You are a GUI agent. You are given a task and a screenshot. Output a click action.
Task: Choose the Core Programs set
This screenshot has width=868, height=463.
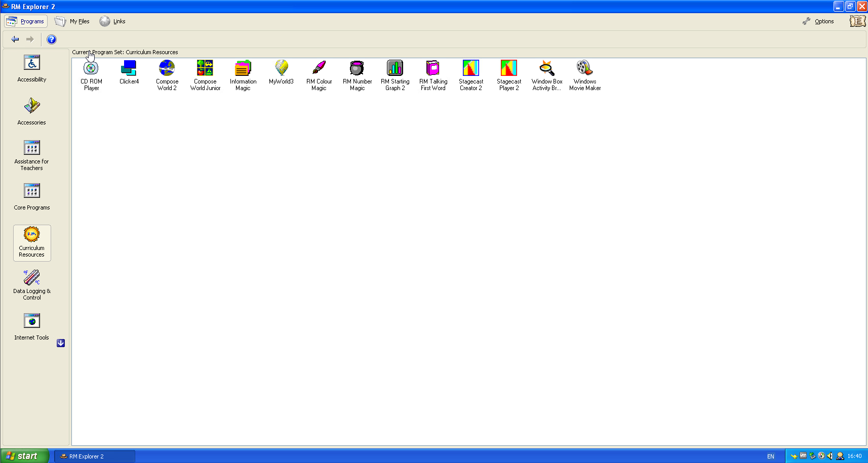coord(32,197)
